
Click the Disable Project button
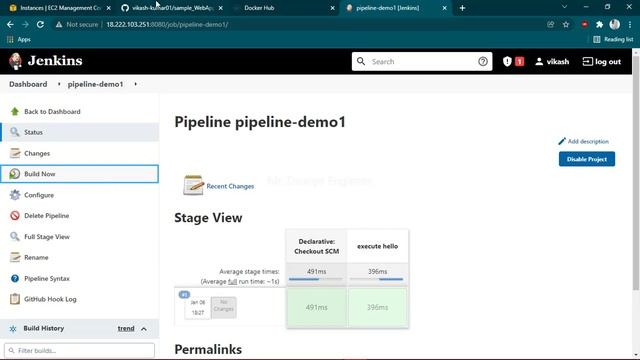[587, 159]
